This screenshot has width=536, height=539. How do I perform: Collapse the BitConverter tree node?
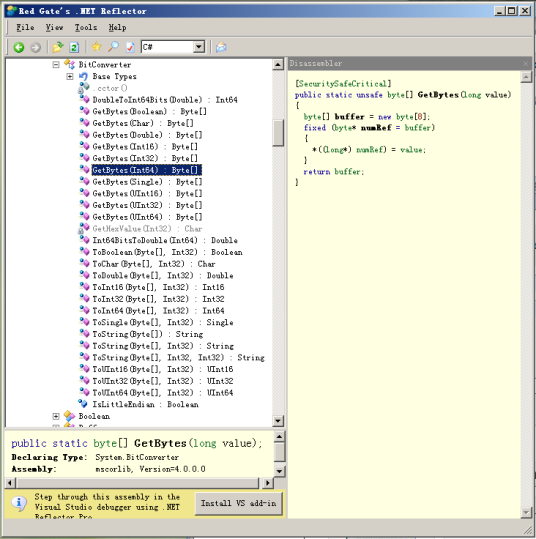point(56,65)
